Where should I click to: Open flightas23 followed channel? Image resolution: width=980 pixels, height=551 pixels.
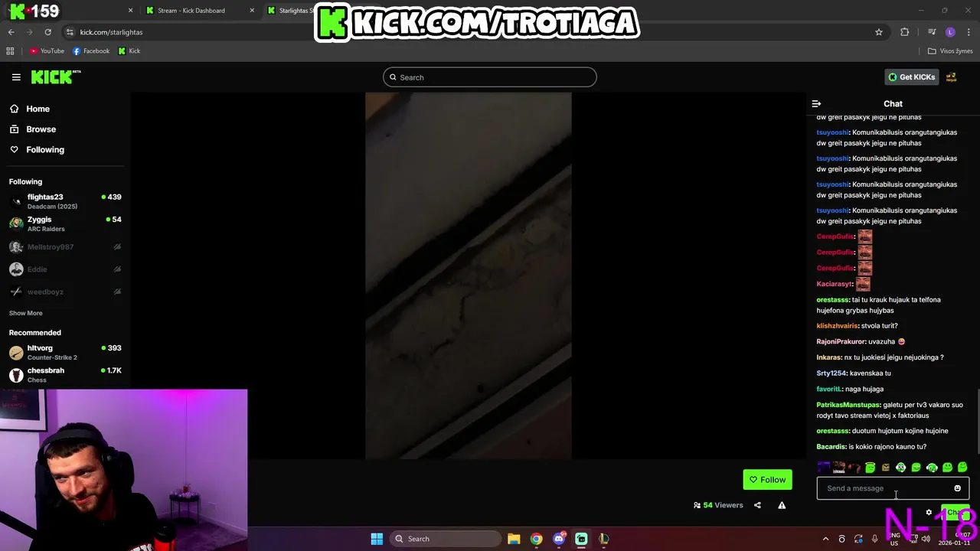point(65,201)
